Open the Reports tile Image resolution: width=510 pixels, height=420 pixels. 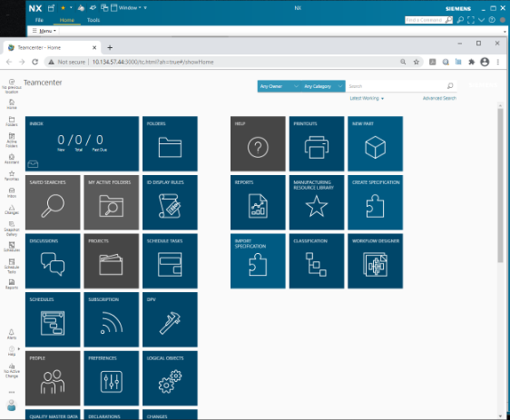point(258,202)
